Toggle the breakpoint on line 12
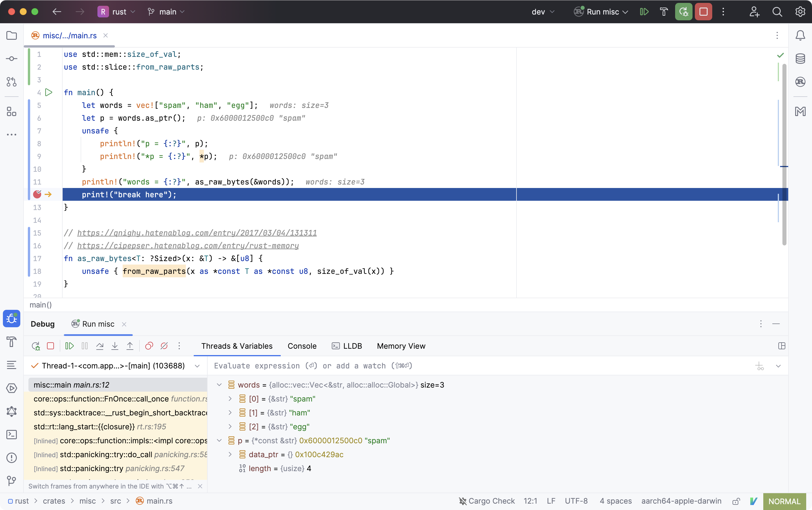 click(37, 194)
